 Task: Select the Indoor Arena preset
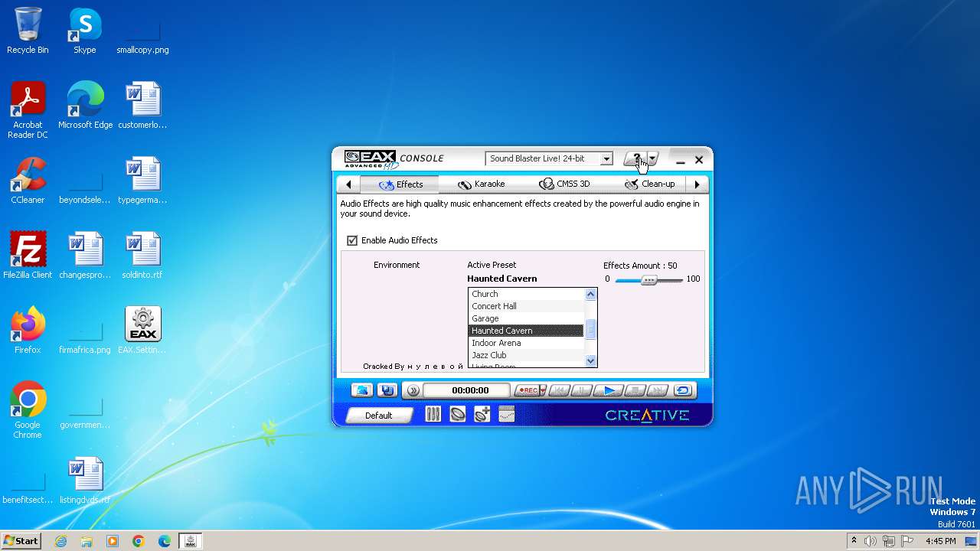pos(526,343)
